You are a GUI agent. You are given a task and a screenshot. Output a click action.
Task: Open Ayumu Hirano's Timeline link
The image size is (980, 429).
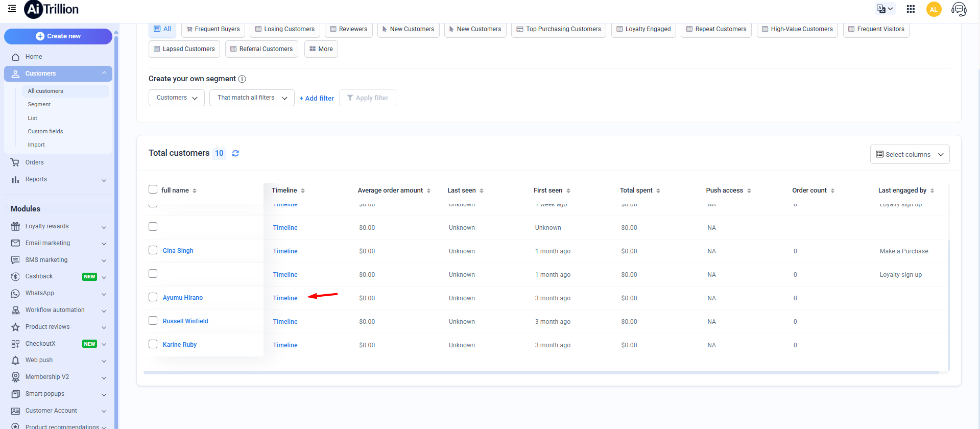pyautogui.click(x=285, y=298)
